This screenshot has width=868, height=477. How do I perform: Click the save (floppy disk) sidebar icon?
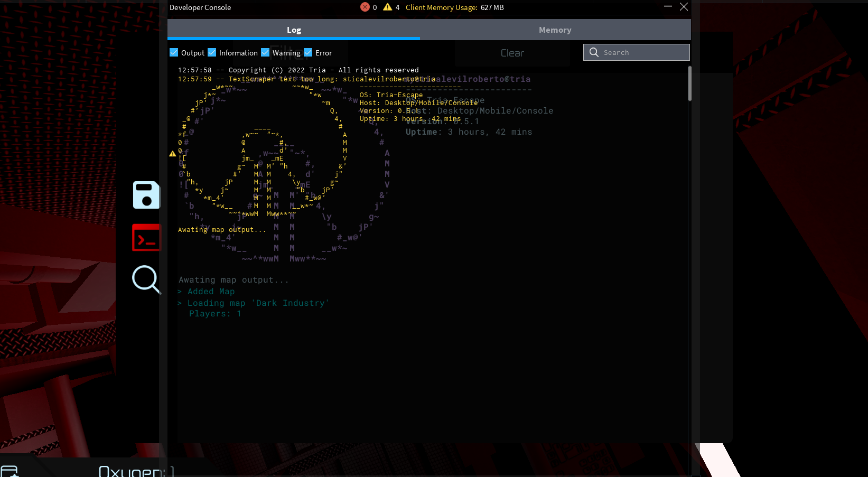146,195
